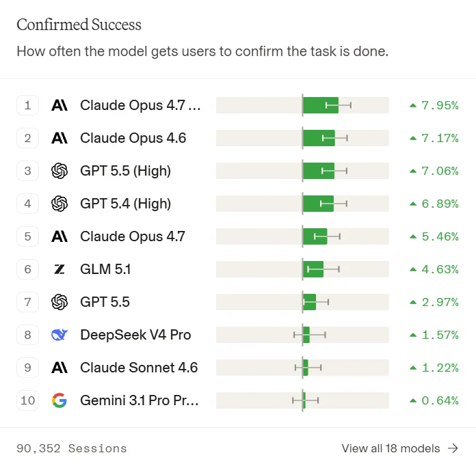Select the Claude Opus 4.7 … model name in first row
The width and height of the screenshot is (476, 466).
point(140,106)
